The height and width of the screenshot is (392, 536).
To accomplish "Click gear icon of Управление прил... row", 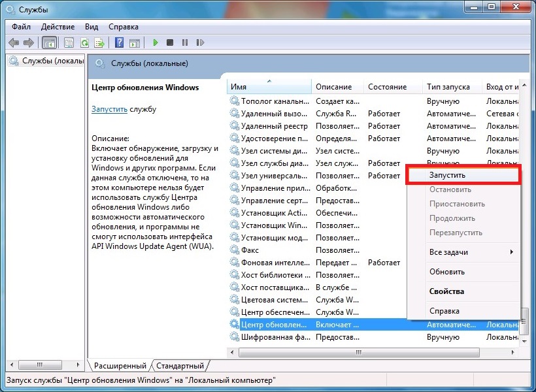I will (235, 188).
